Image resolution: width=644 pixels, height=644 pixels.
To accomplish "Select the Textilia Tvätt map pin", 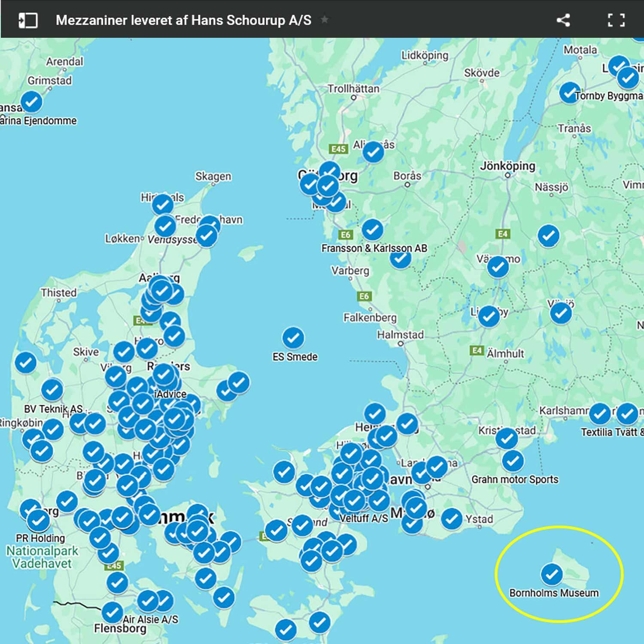I will [626, 413].
